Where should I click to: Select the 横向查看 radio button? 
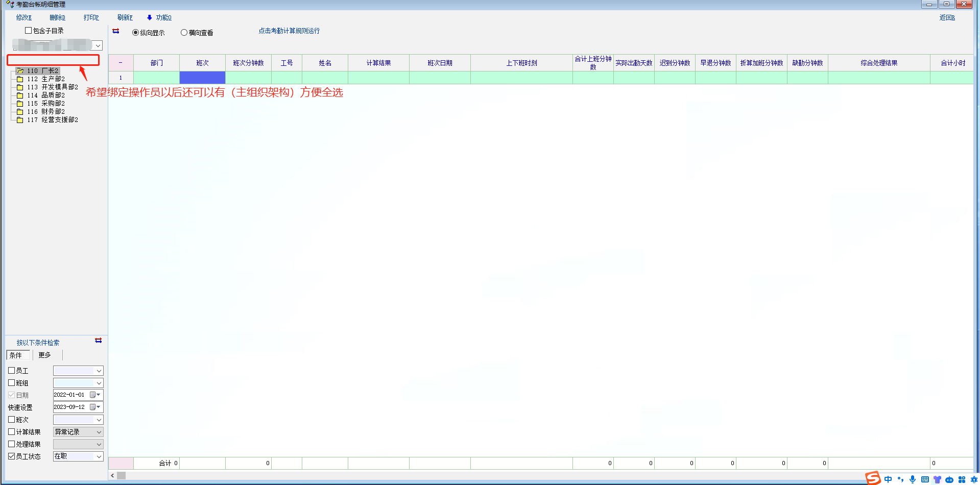click(184, 33)
